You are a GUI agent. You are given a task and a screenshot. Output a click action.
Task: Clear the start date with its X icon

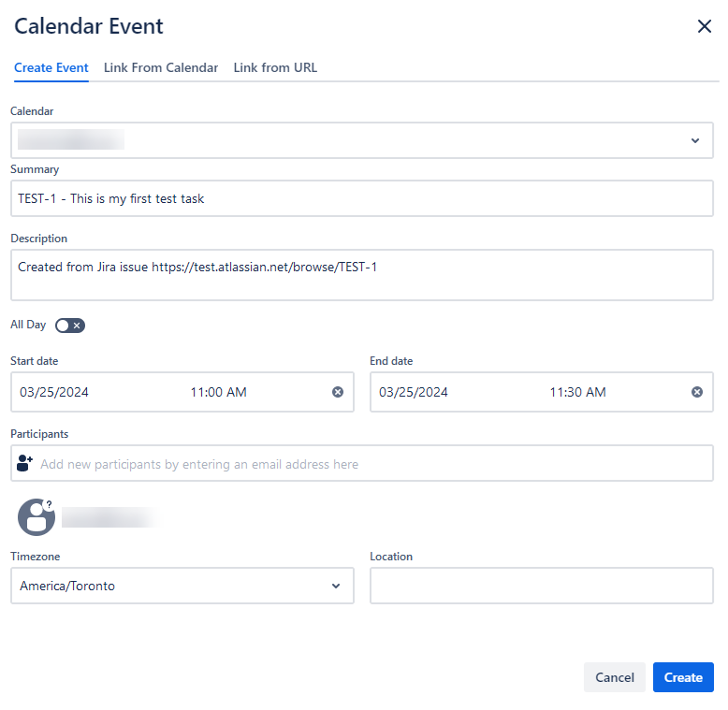click(x=338, y=392)
